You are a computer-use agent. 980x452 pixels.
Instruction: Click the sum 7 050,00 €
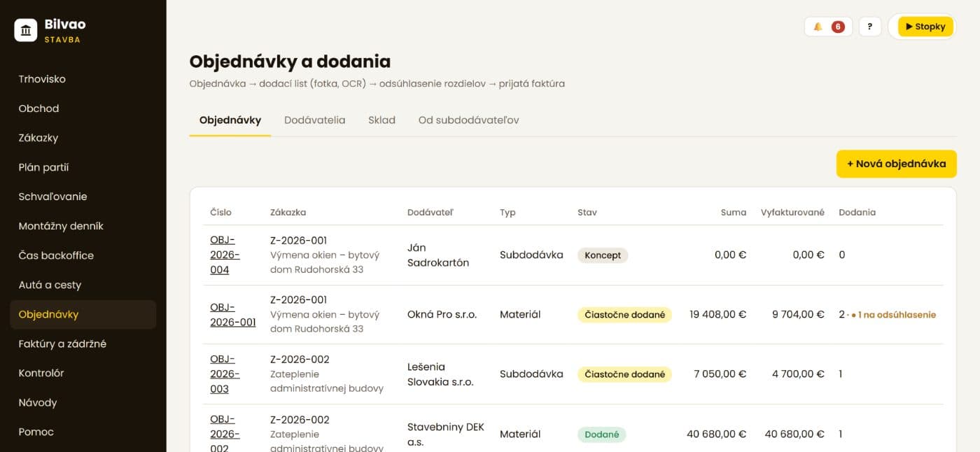[x=720, y=374]
